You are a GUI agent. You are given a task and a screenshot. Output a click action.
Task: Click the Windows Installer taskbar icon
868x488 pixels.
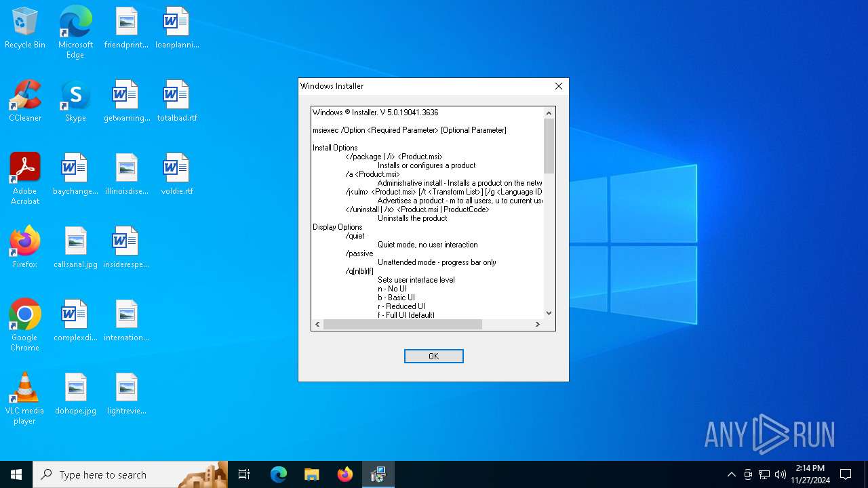378,474
